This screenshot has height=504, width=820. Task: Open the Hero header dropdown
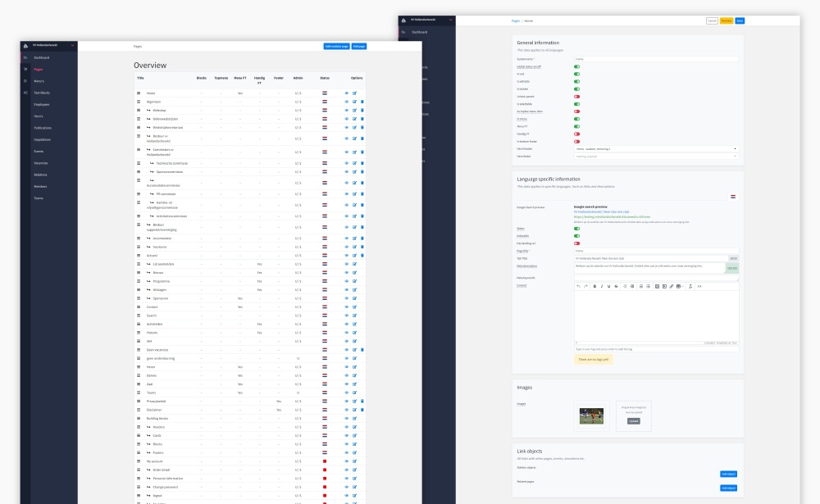tap(655, 149)
